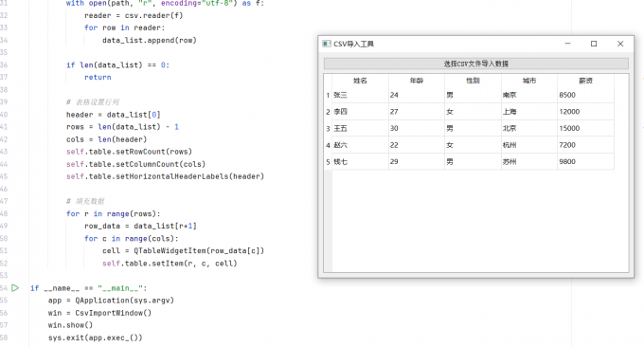Click the comment # 表格设置行列
This screenshot has width=644, height=347.
click(x=93, y=102)
